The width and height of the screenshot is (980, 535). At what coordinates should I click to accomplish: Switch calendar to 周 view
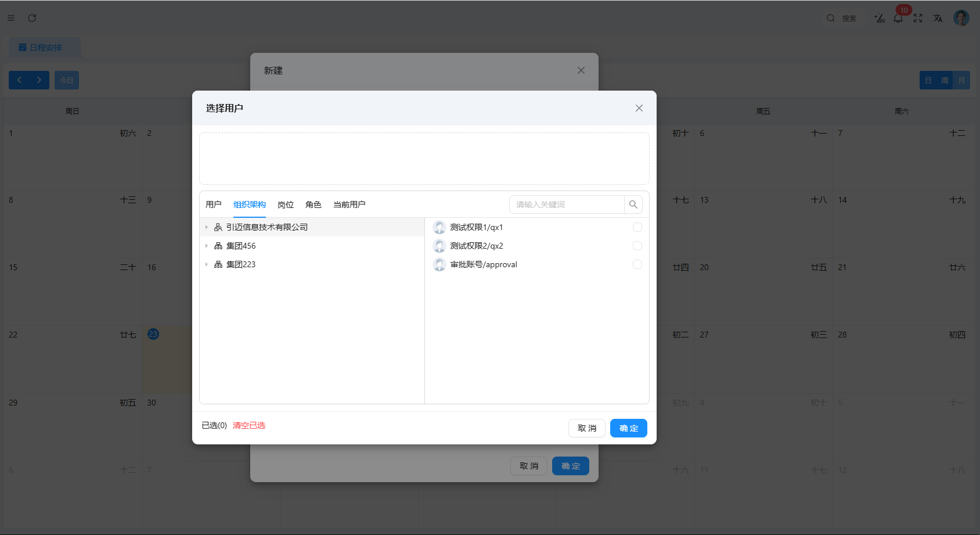(945, 80)
